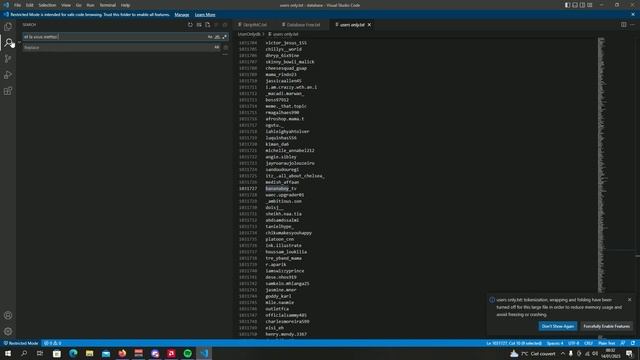Toggle Match Whole Word in search box
This screenshot has height=360, width=640.
click(x=217, y=37)
